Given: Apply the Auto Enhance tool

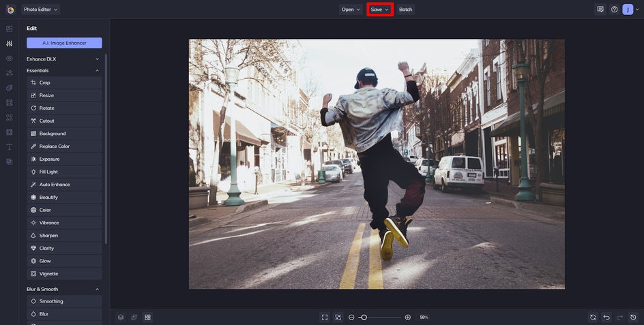Looking at the screenshot, I should coord(65,184).
